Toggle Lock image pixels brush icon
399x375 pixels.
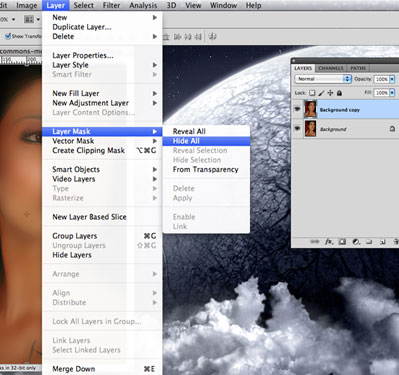(321, 93)
